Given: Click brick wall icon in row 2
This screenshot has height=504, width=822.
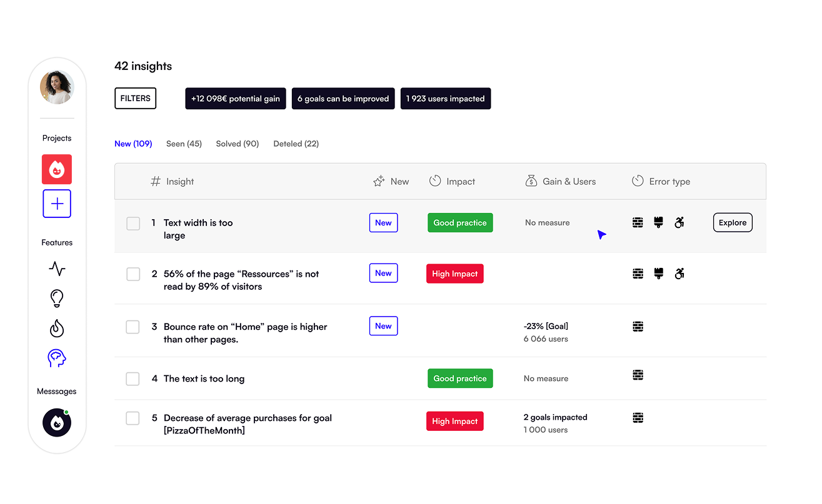Looking at the screenshot, I should tap(638, 274).
